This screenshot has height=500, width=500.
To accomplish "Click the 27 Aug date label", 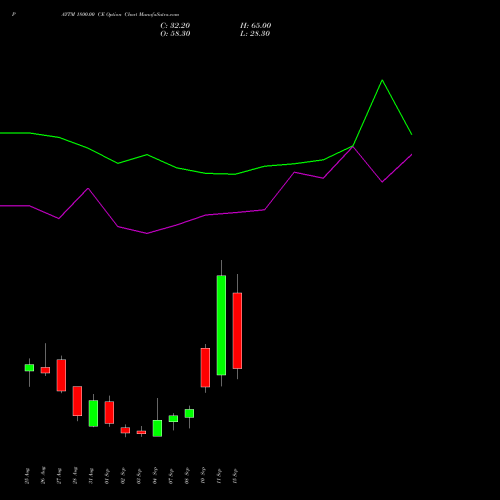I will click(x=59, y=476).
